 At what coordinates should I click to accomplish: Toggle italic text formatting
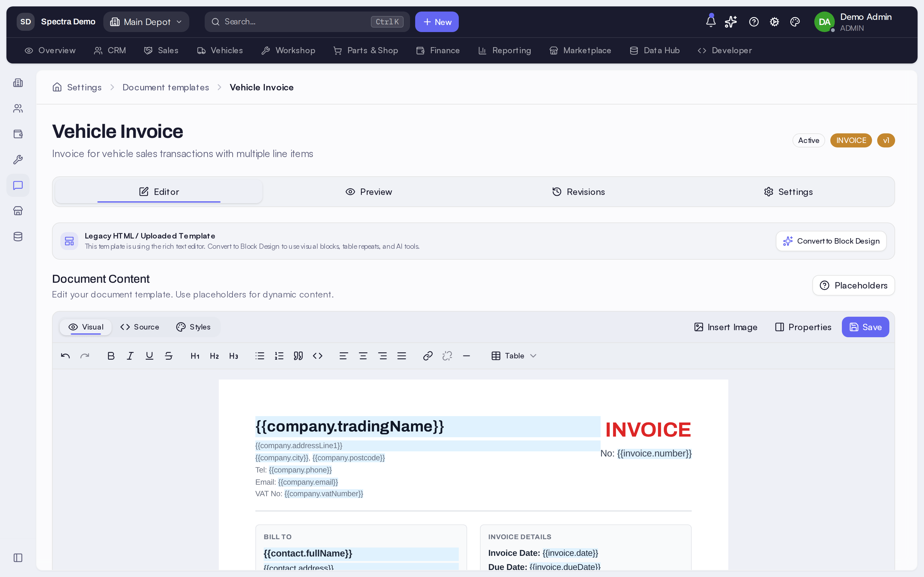[x=130, y=356]
